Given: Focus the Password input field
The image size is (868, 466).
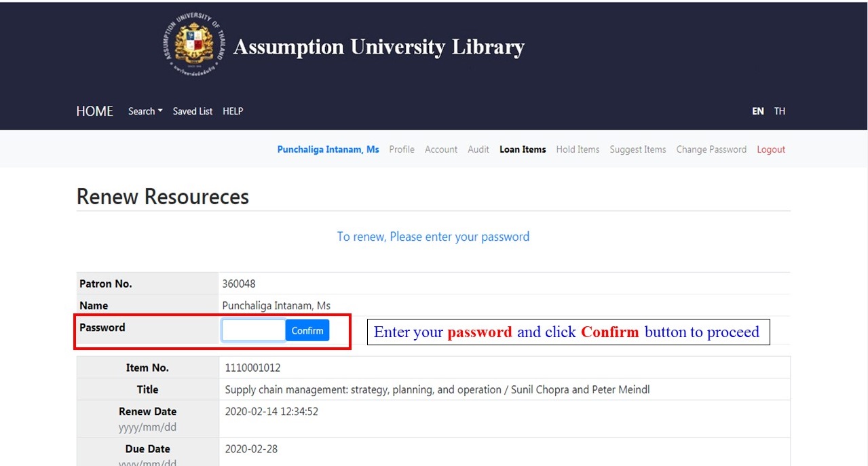Looking at the screenshot, I should click(254, 330).
